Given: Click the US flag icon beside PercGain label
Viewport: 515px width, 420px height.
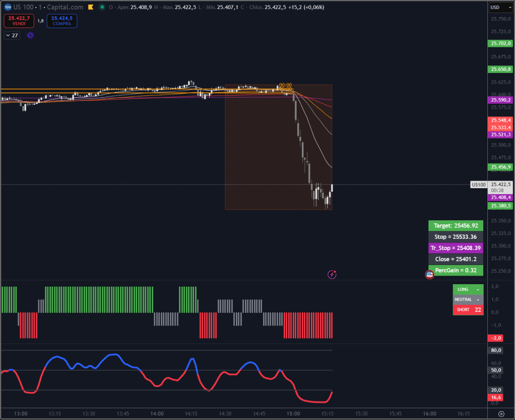Looking at the screenshot, I should [x=429, y=275].
